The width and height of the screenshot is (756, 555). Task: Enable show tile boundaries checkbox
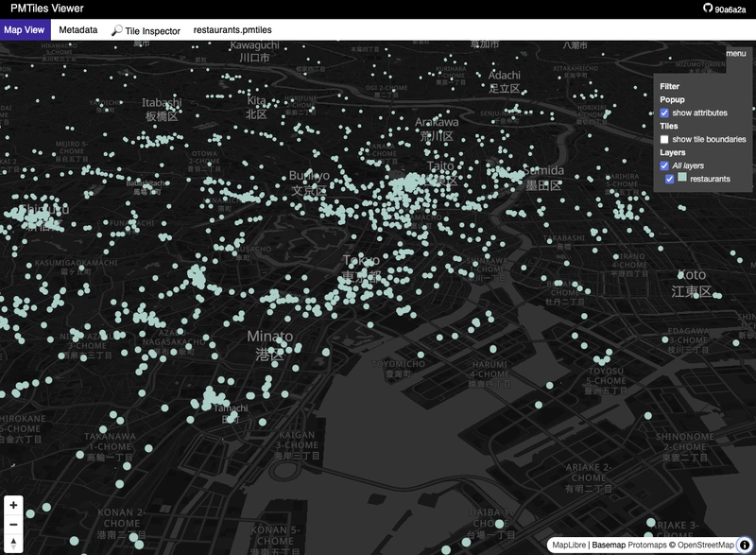(664, 139)
